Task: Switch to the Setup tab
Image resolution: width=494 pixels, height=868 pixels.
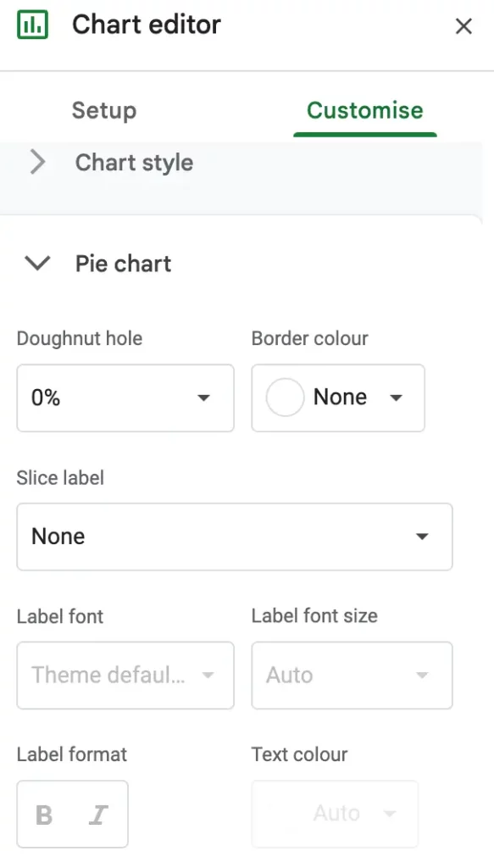Action: click(x=103, y=110)
